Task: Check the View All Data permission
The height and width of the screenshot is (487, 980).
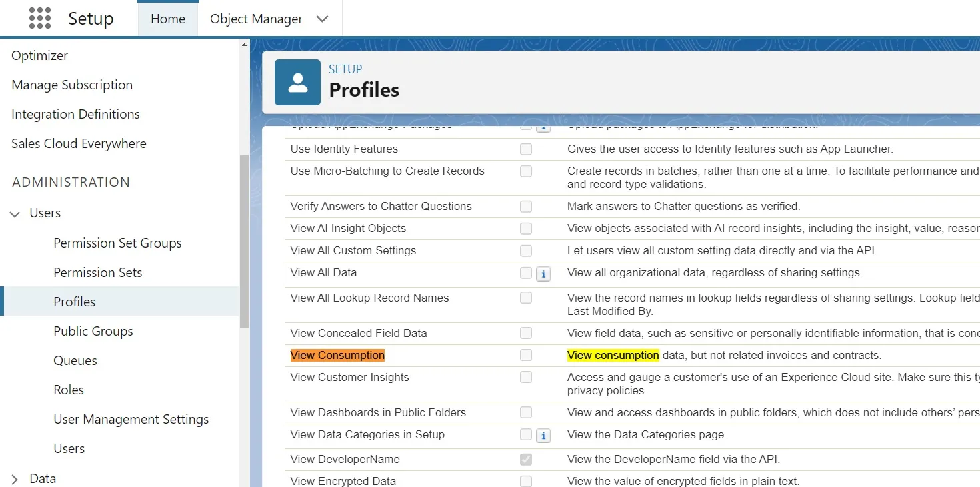Action: pos(525,273)
